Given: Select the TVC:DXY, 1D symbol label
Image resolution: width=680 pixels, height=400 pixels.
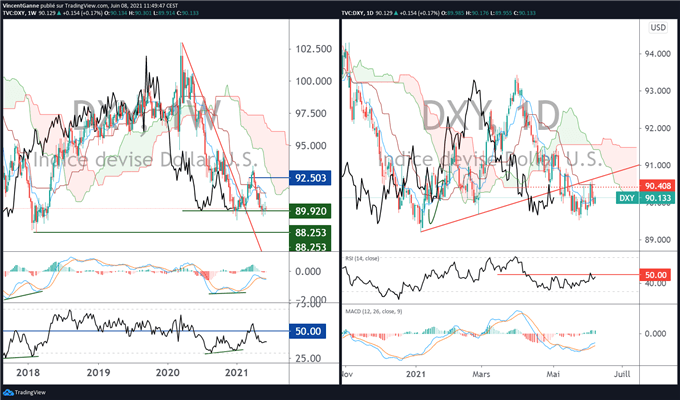Looking at the screenshot, I should point(358,13).
